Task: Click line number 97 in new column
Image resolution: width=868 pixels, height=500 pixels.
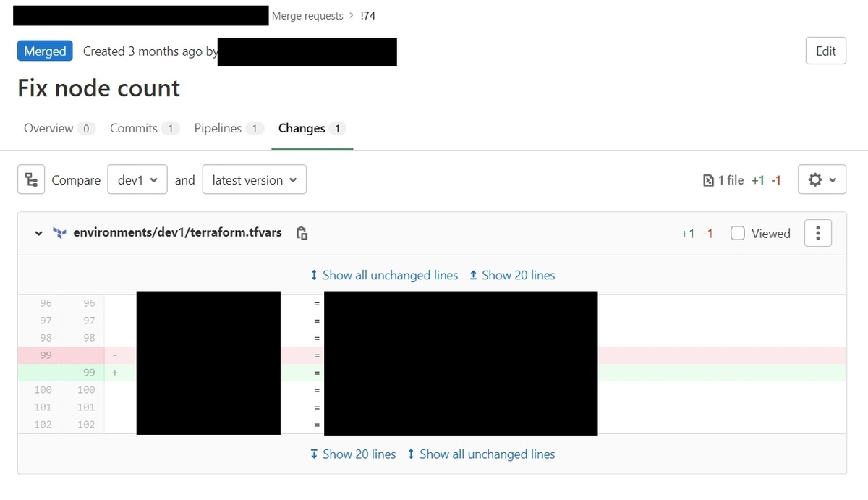Action: point(89,321)
